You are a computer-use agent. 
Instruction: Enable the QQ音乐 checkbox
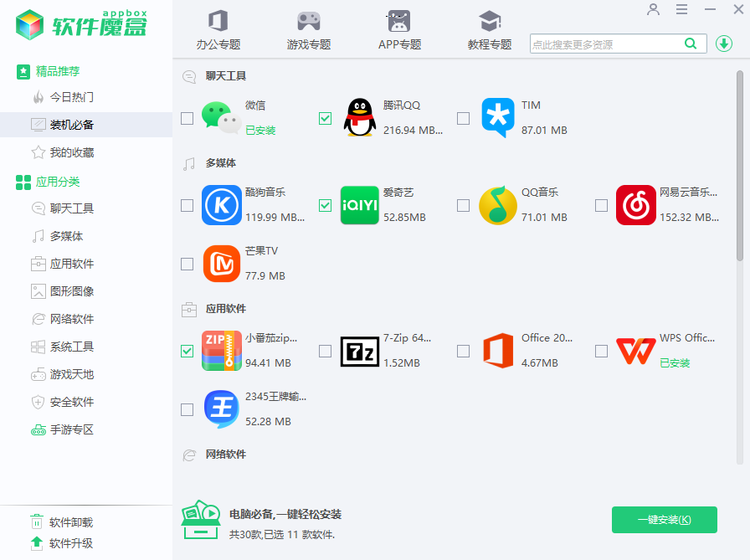(x=463, y=206)
